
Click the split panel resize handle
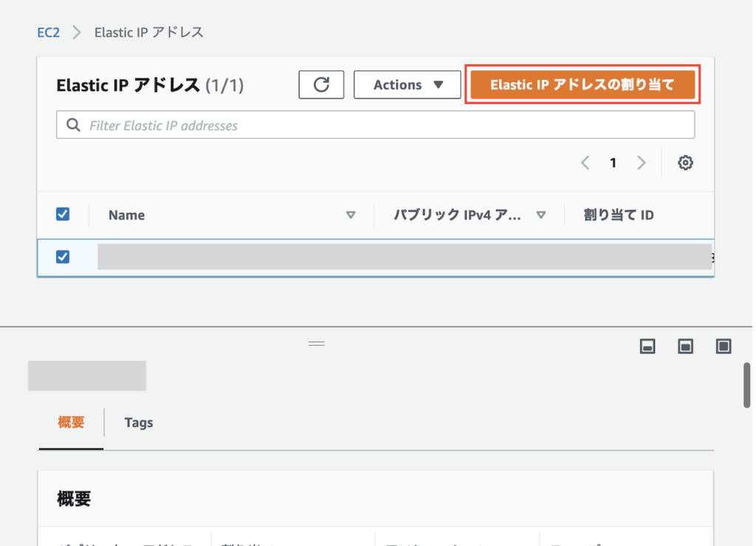coord(317,344)
